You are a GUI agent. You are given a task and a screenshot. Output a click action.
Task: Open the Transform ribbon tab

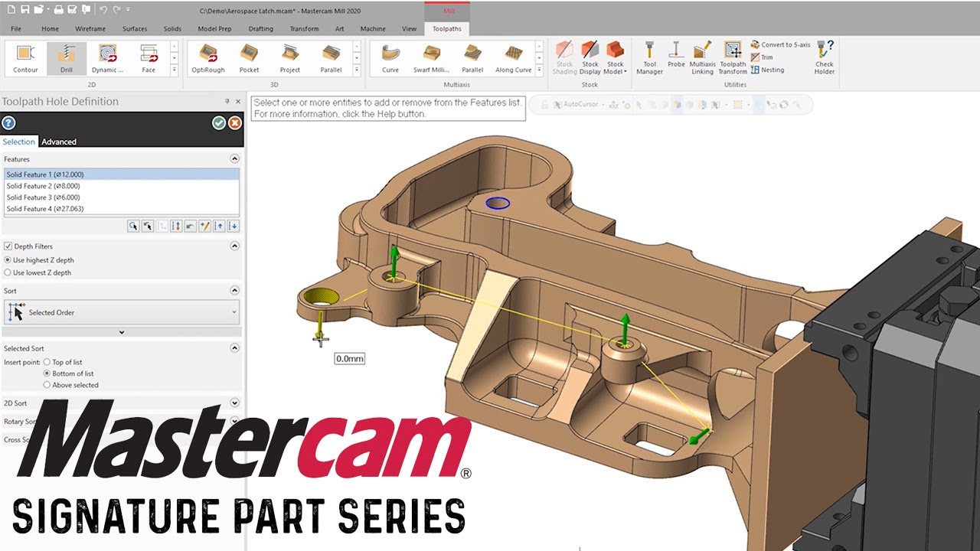(304, 29)
